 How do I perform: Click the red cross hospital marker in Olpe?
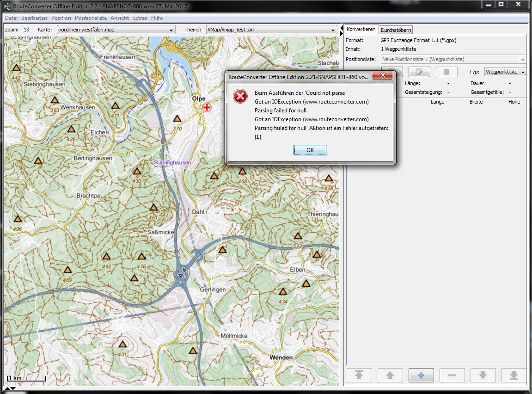tap(207, 108)
